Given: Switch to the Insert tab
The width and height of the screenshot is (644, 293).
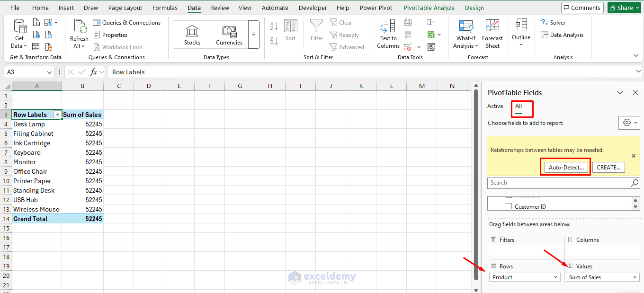Looking at the screenshot, I should tap(66, 8).
